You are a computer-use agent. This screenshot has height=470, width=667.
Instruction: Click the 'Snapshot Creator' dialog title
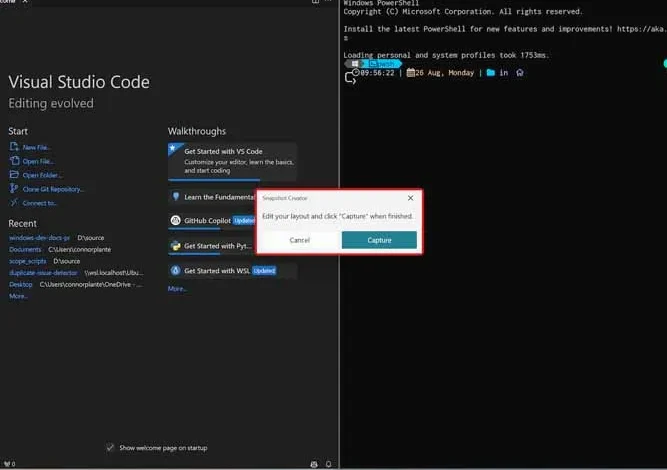pyautogui.click(x=285, y=198)
